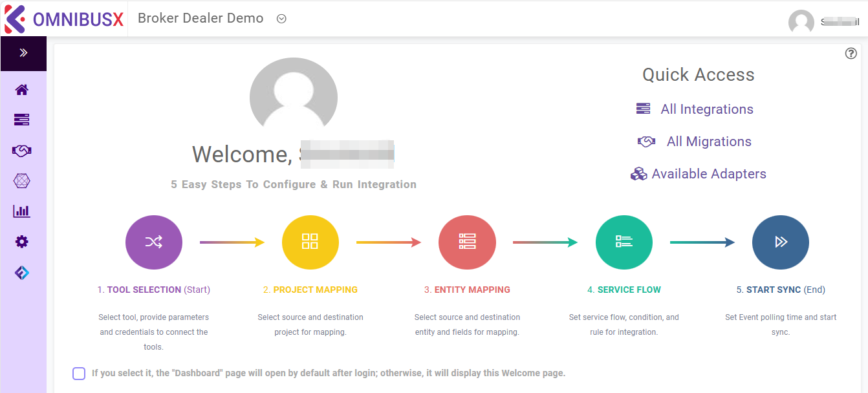This screenshot has width=868, height=393.
Task: Click the profile avatar in the top bar
Action: pos(801,21)
